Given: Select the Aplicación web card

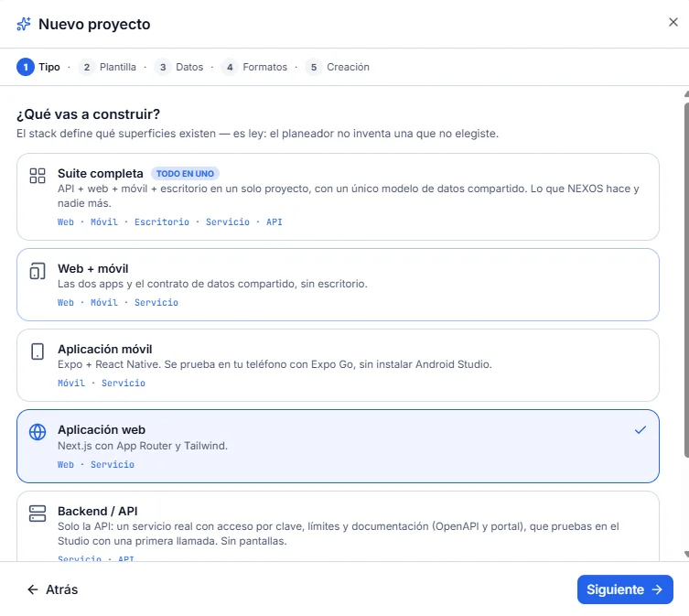Looking at the screenshot, I should click(338, 446).
